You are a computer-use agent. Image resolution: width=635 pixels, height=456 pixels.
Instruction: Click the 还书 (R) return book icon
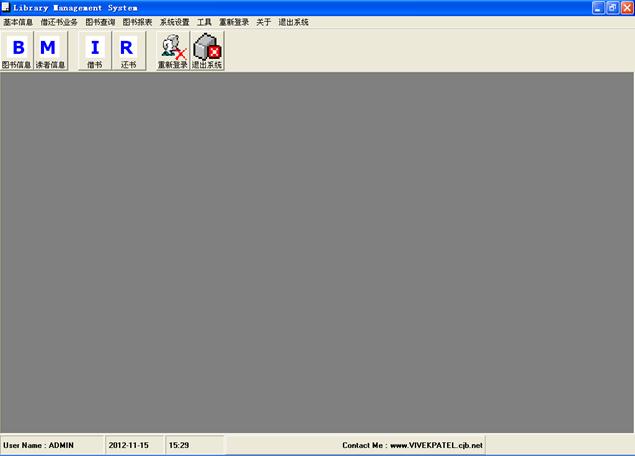pyautogui.click(x=127, y=50)
